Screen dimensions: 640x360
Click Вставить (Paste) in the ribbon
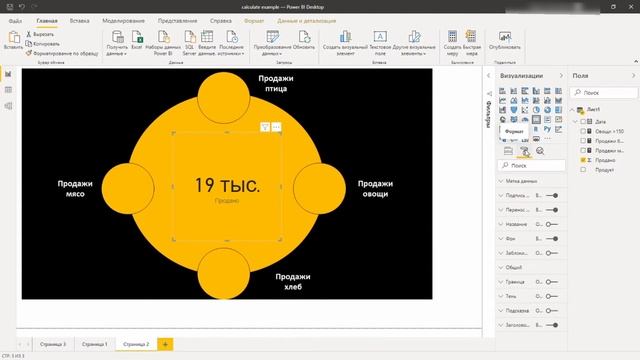13,40
